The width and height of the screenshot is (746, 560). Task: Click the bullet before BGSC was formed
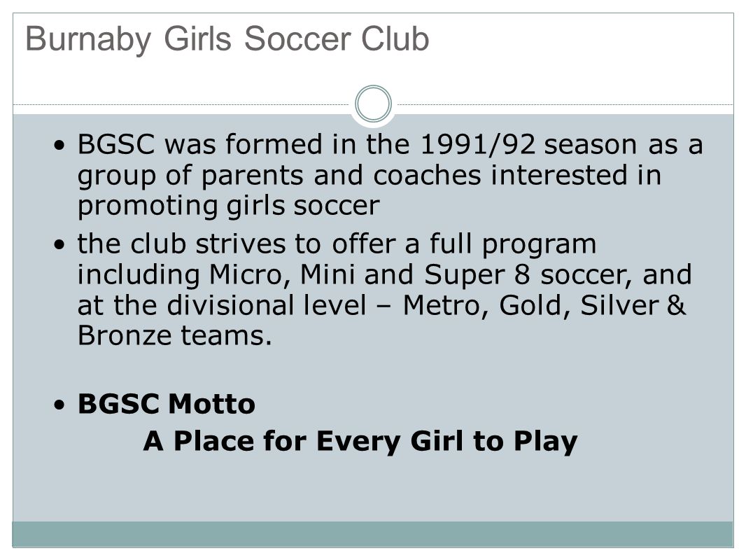(59, 145)
